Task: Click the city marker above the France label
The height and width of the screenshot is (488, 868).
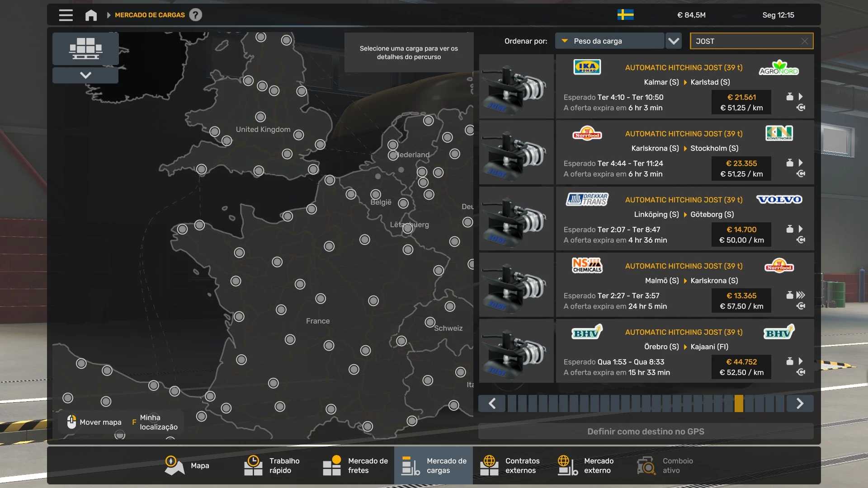Action: [x=321, y=299]
